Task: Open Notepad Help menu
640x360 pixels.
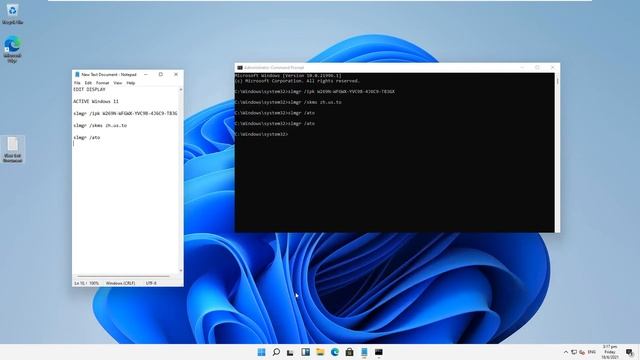Action: [x=131, y=83]
